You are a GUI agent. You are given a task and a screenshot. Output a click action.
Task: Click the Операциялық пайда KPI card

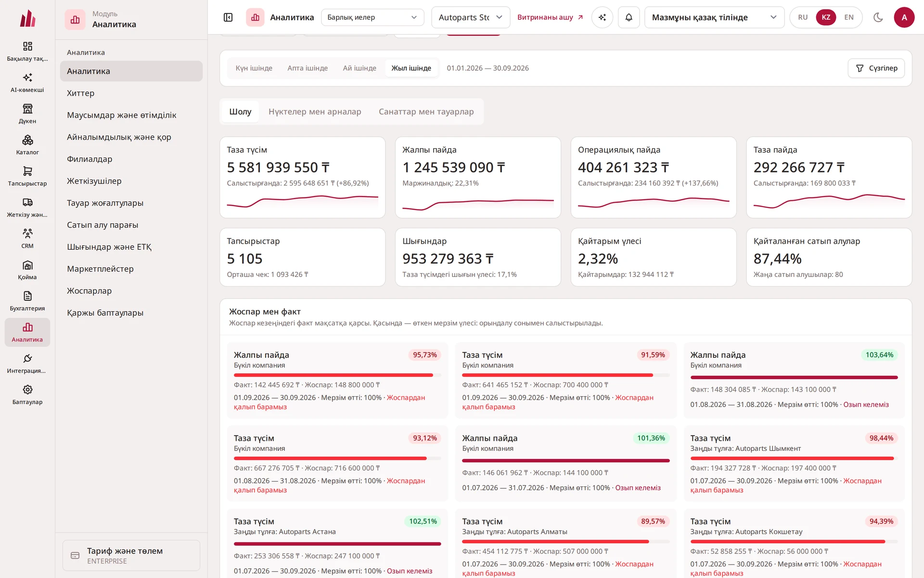point(653,177)
